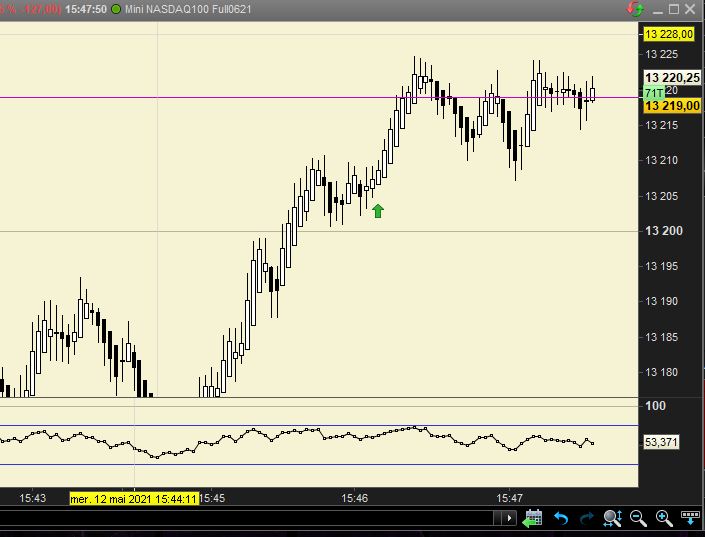Click the yellow date label mer. 12 mai 2021

tap(134, 498)
